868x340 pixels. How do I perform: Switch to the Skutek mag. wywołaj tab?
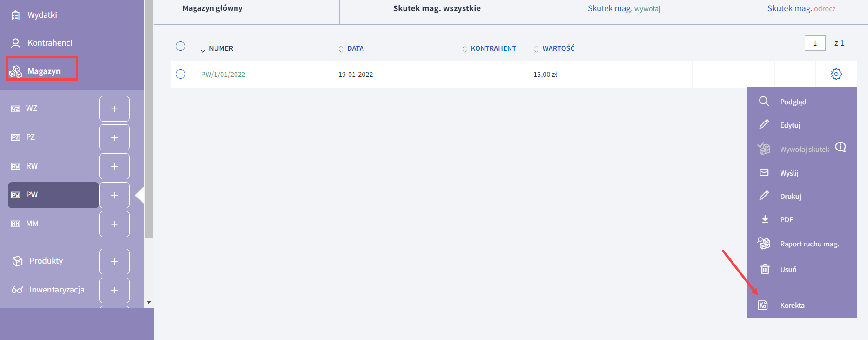click(x=624, y=9)
